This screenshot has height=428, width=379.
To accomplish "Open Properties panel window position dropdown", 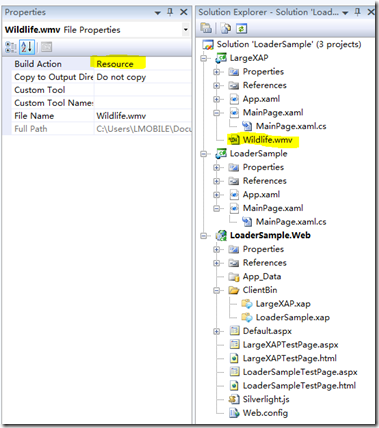I will pos(157,13).
